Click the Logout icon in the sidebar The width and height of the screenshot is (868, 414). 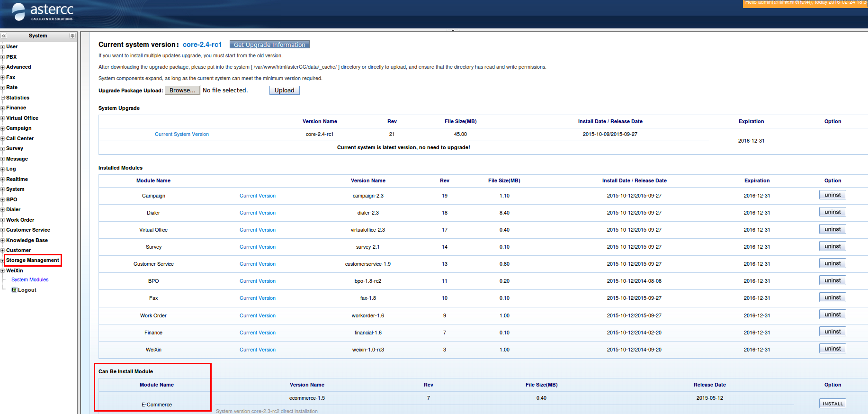pyautogui.click(x=14, y=290)
